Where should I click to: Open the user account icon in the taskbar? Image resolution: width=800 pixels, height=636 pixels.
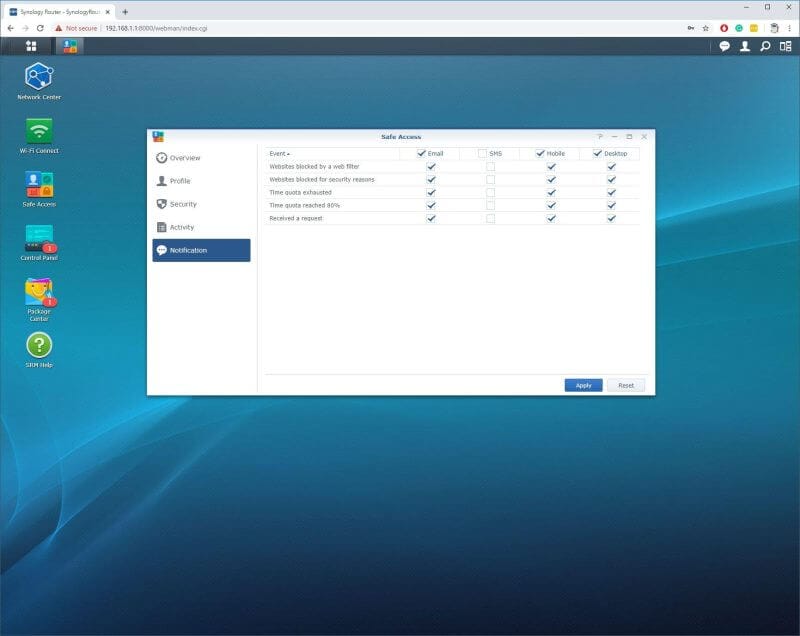(744, 47)
